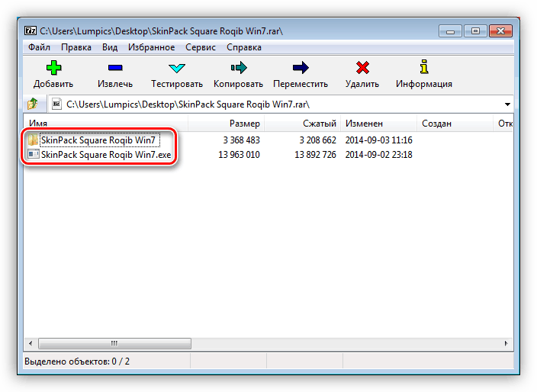Click the yellow Информация icon
Screen dimensions: 537x392
click(x=424, y=67)
